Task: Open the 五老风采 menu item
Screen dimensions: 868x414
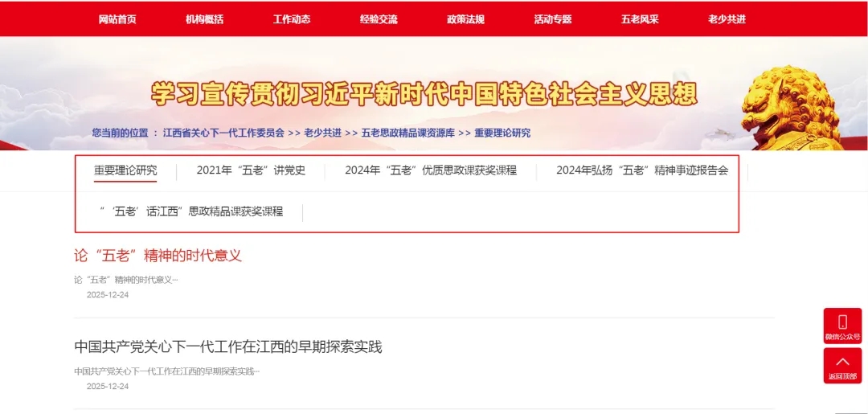Action: [640, 19]
